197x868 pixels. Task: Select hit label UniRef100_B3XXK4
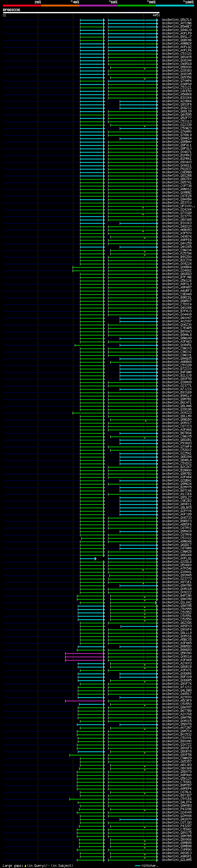[x=176, y=98]
